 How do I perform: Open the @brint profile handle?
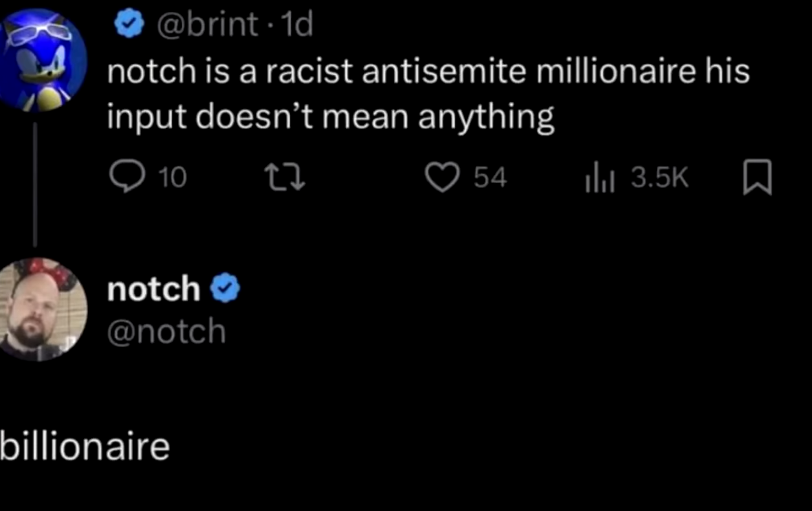tap(208, 24)
